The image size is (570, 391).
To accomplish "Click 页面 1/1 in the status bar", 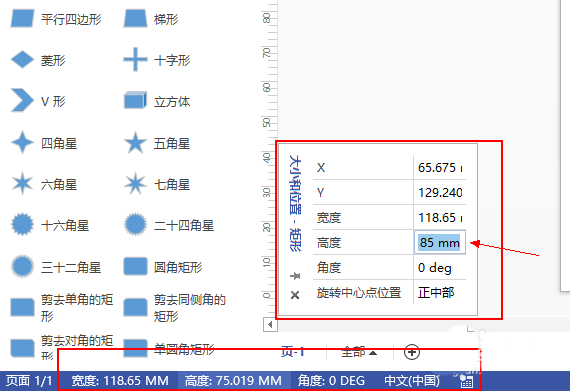I will (29, 381).
